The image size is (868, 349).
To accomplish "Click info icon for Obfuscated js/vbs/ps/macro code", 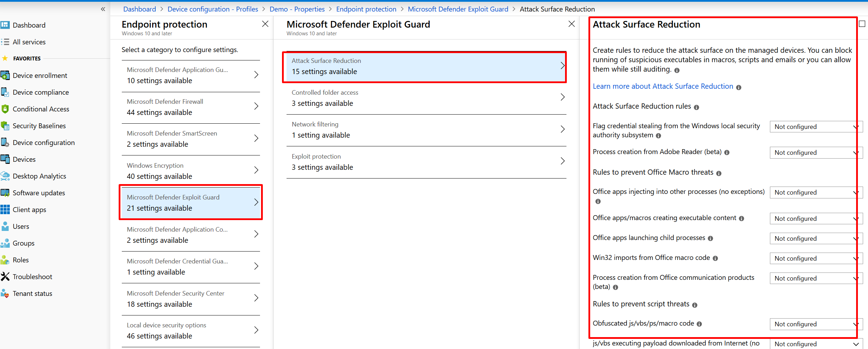I will (x=699, y=324).
